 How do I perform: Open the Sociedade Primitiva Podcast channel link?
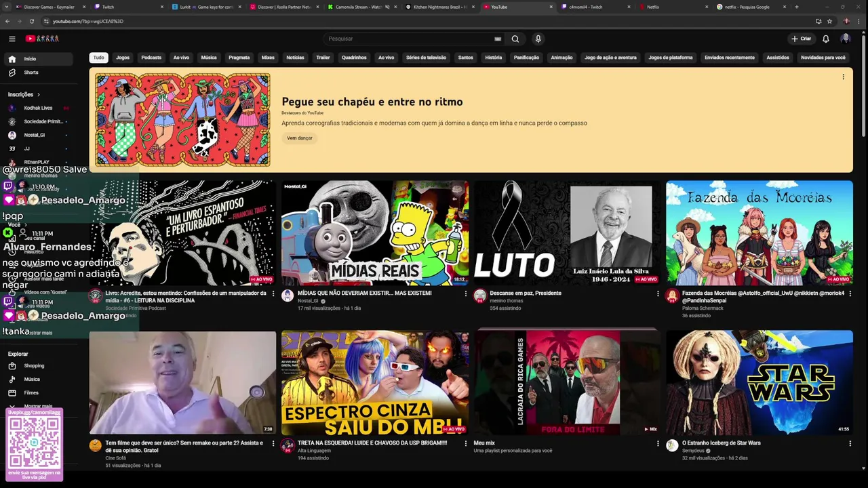coord(136,308)
